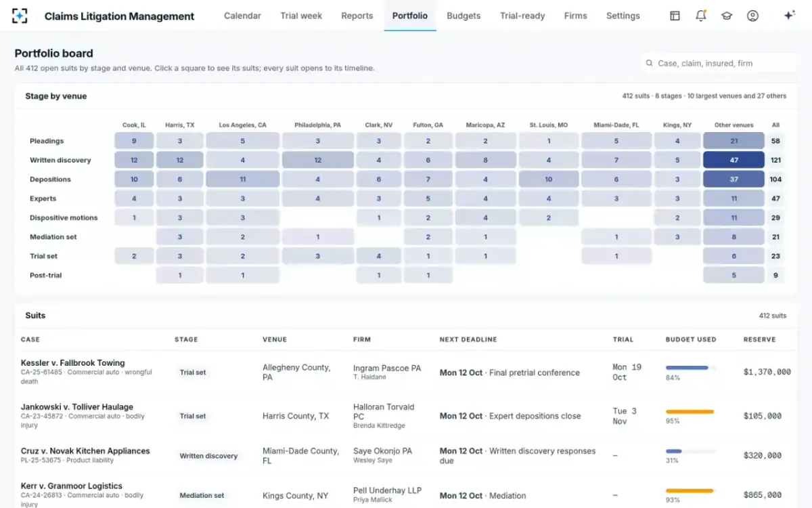Click the Trial set chip for Kessler row
Screen dimensions: 812x508
click(x=193, y=372)
